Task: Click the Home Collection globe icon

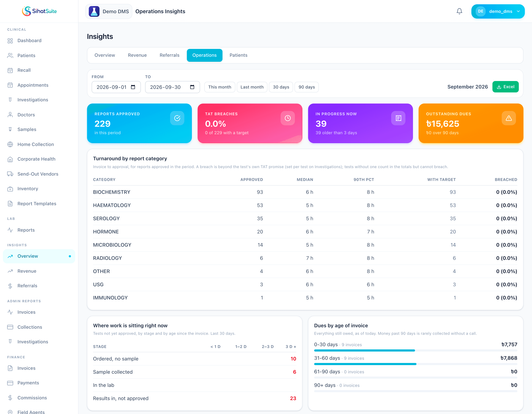Action: 10,144
